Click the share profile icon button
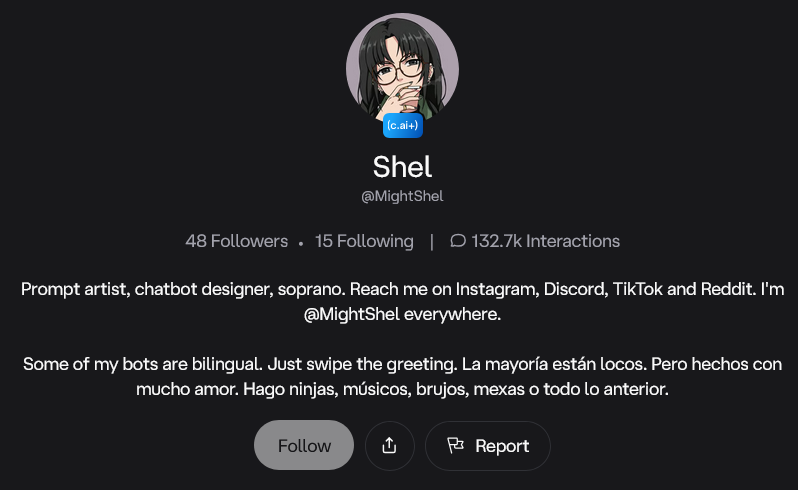Image resolution: width=798 pixels, height=490 pixels. pos(389,446)
